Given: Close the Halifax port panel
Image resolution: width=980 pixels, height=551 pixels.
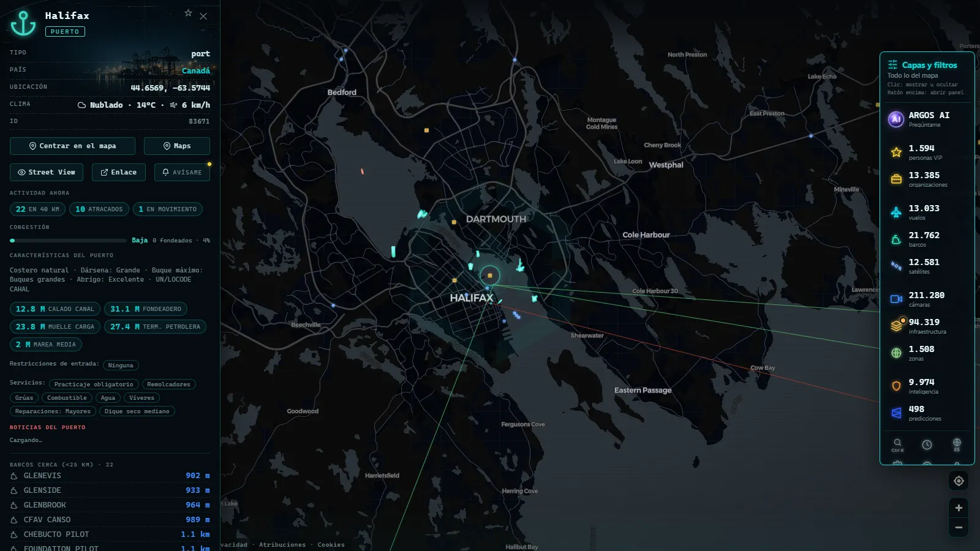Looking at the screenshot, I should [x=203, y=17].
